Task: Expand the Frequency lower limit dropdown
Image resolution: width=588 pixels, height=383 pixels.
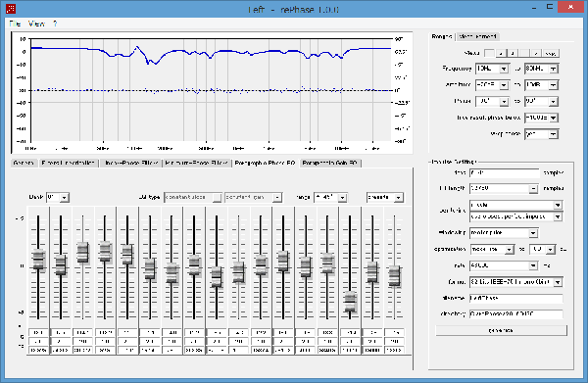Action: (504, 69)
